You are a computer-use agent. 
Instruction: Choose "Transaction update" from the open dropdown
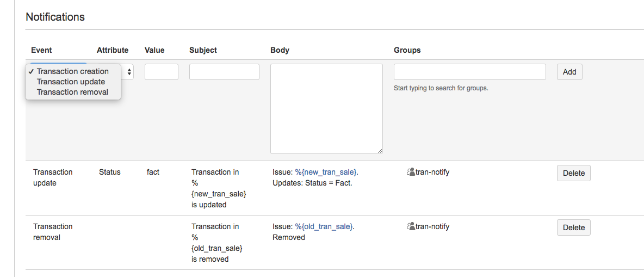(x=71, y=82)
